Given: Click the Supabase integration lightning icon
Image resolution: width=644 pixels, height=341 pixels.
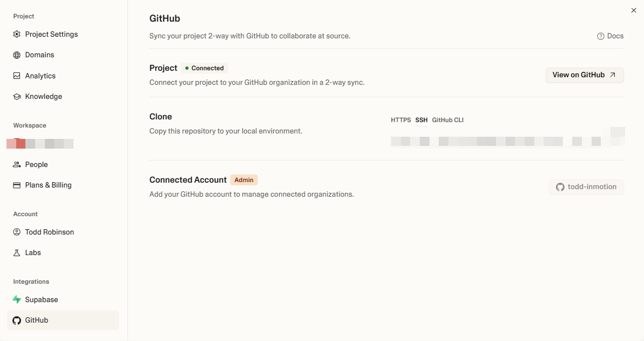Looking at the screenshot, I should [x=17, y=299].
